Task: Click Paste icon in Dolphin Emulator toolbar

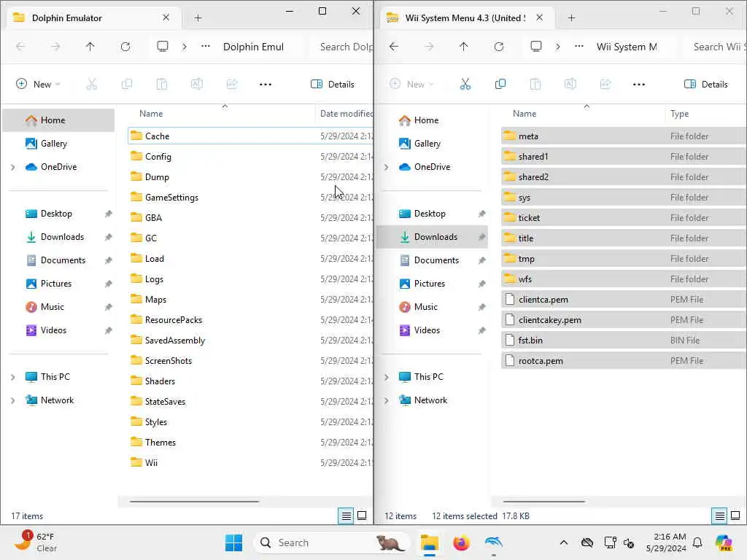Action: click(x=161, y=85)
